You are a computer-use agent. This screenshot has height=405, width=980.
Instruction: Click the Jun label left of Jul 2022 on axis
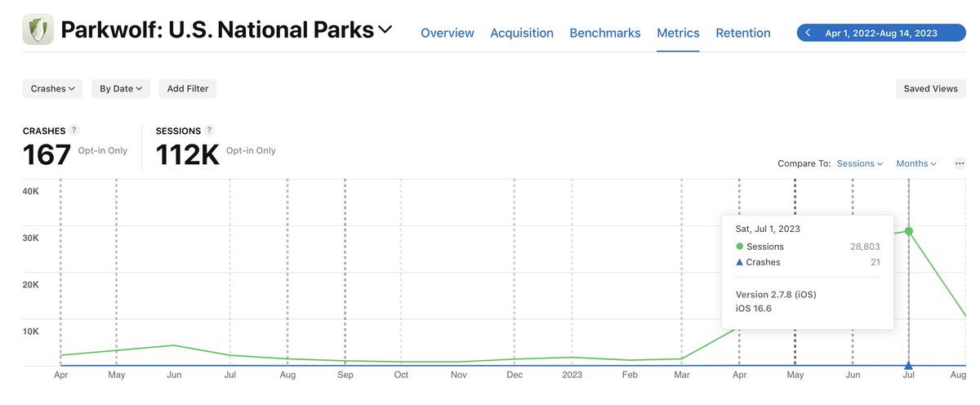(173, 376)
